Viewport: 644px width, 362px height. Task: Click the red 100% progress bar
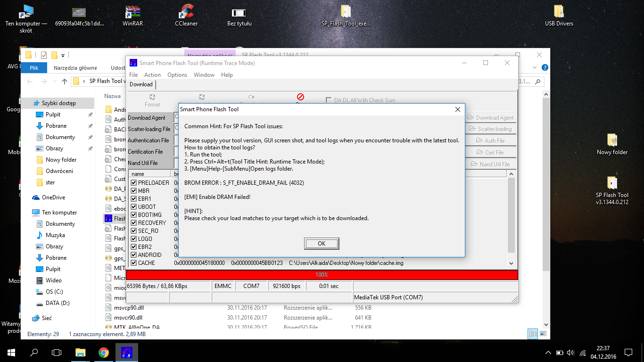322,275
